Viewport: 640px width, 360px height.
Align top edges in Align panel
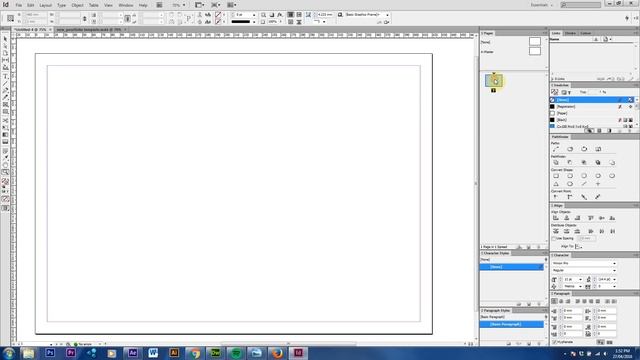[591, 218]
